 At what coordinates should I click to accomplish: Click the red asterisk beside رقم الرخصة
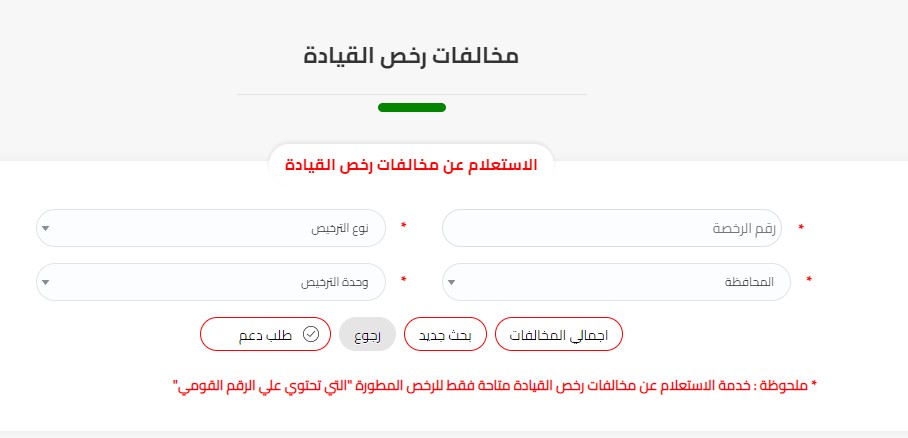pos(801,229)
